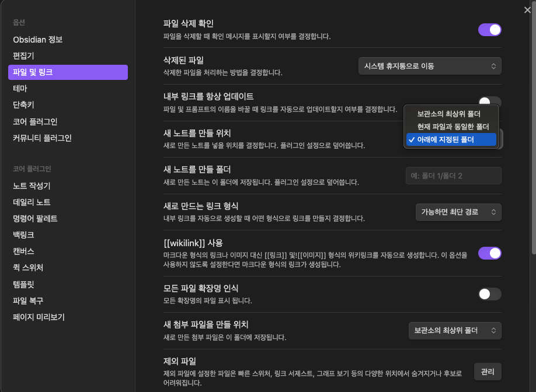Disable the [[wikilink]] 사용 switch

(489, 253)
